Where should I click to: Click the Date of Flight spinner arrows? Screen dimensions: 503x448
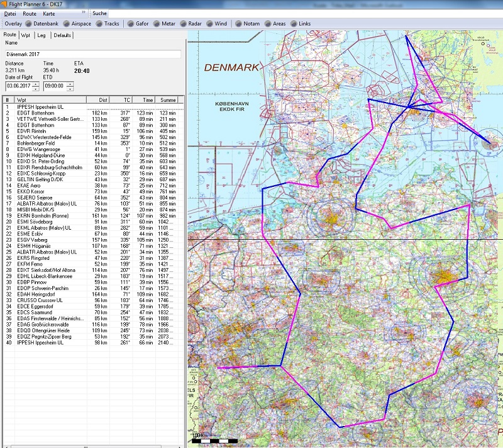pos(36,85)
